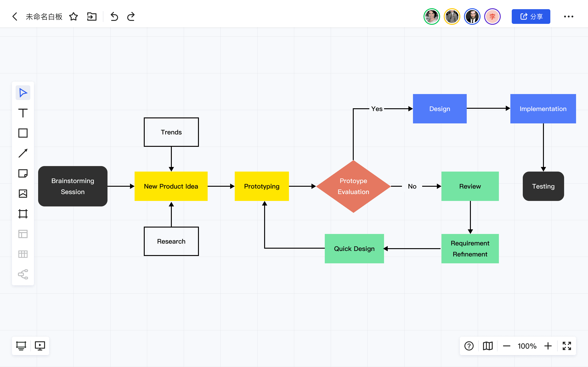
Task: Pick the Line/connector arrow tool
Action: [x=23, y=153]
